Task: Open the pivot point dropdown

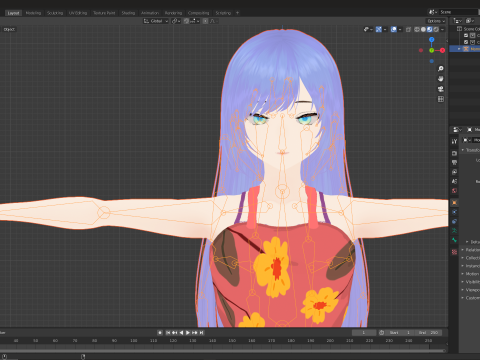Action: pyautogui.click(x=176, y=21)
